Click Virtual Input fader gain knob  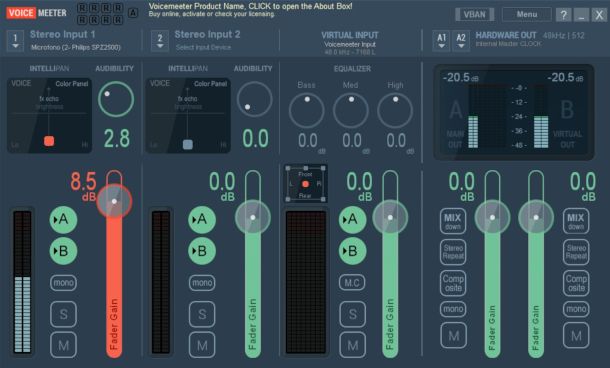point(390,217)
